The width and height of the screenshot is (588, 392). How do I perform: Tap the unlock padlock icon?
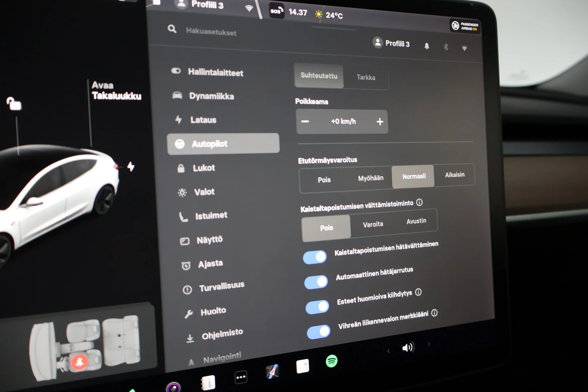tap(14, 103)
